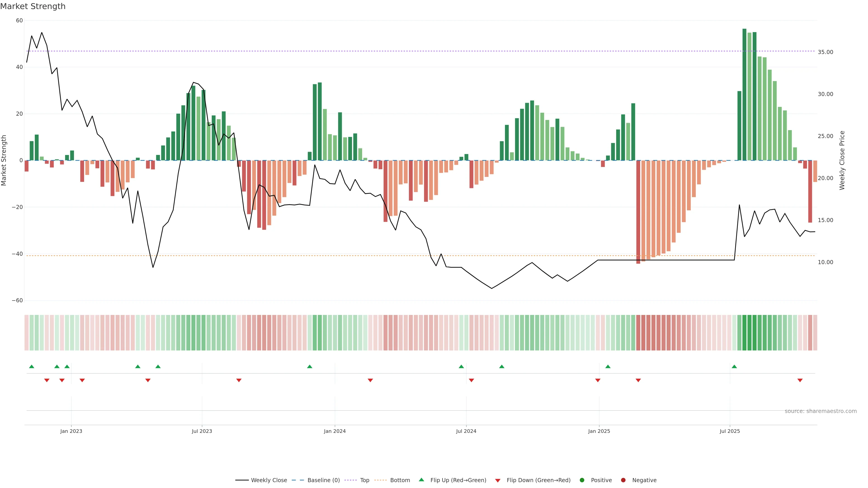The height and width of the screenshot is (488, 868).
Task: Click the darkest green heatmap strip cell
Action: pos(744,332)
